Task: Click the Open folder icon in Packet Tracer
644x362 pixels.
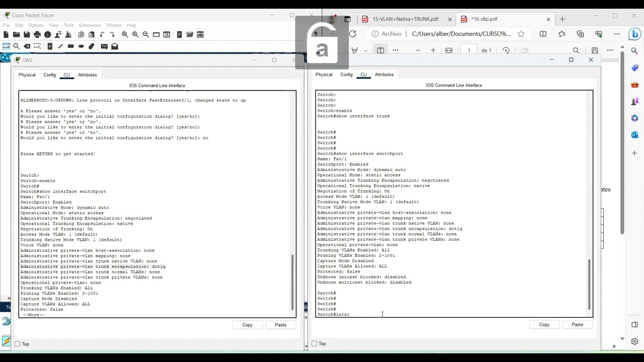Action: [x=16, y=35]
